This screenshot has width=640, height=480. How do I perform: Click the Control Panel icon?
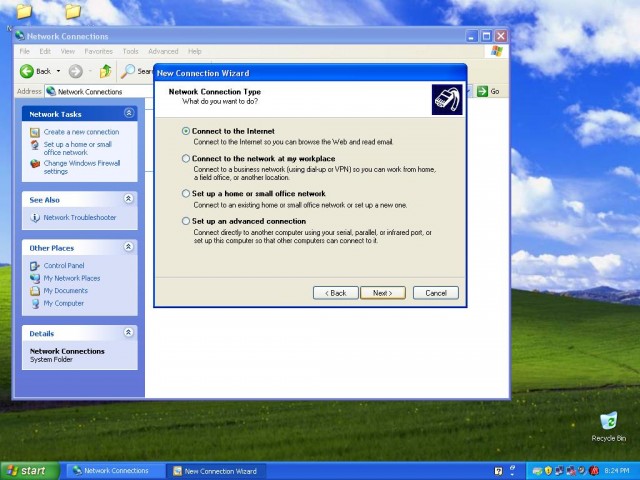coord(35,266)
